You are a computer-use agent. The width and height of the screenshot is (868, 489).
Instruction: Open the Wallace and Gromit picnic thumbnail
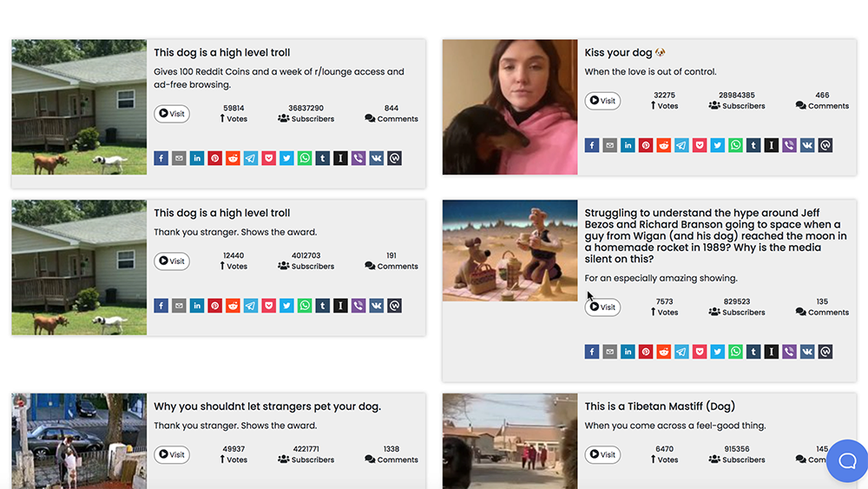510,250
